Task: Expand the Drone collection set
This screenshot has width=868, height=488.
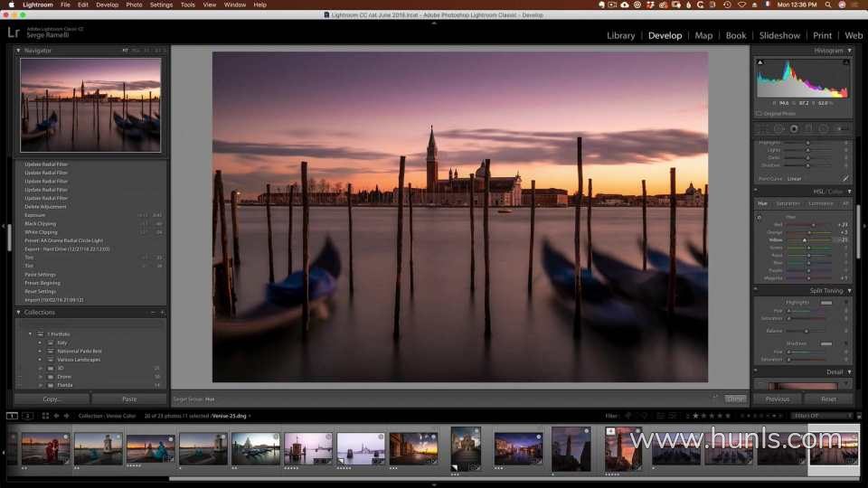Action: [x=40, y=376]
